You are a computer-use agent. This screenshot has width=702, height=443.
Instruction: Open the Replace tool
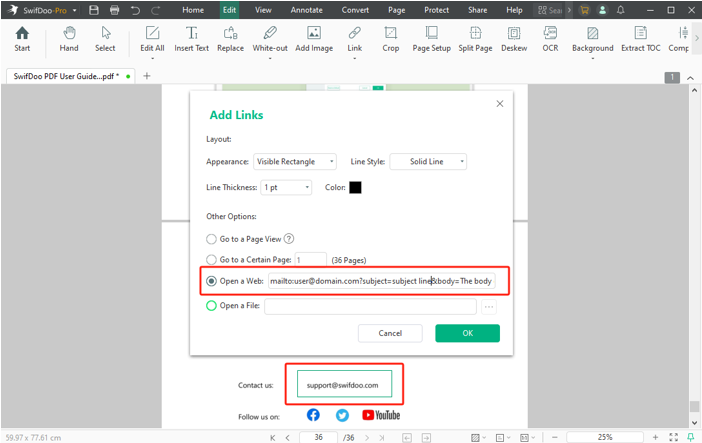[231, 39]
